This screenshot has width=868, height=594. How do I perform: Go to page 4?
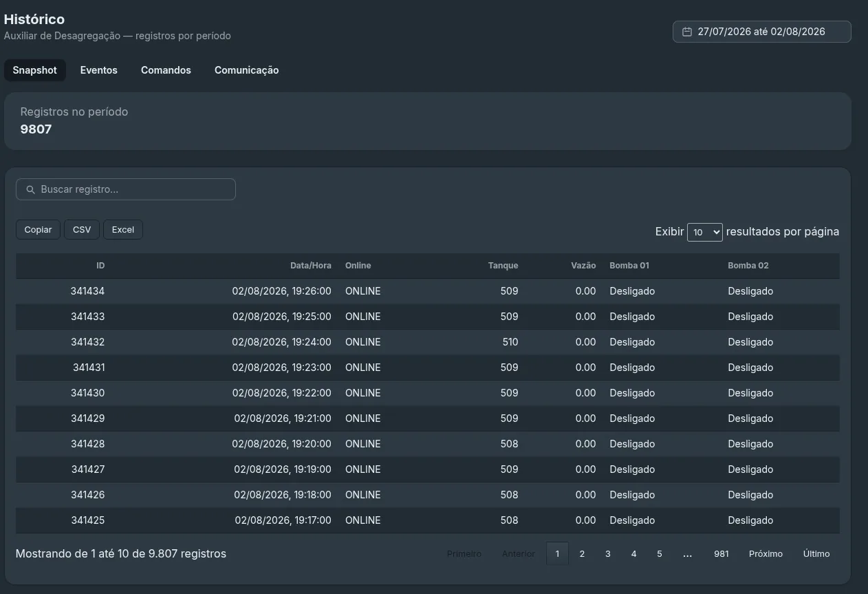[633, 553]
